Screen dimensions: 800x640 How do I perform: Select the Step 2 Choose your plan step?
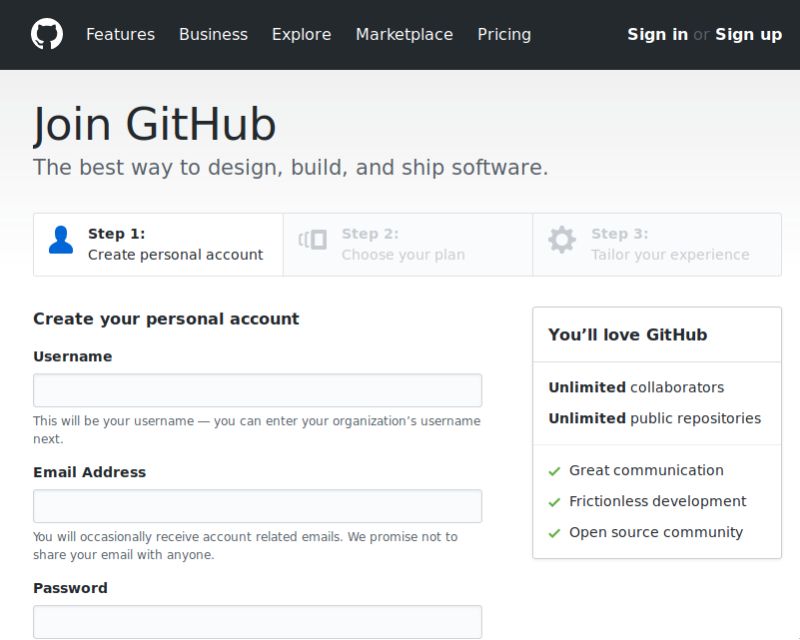pos(407,244)
